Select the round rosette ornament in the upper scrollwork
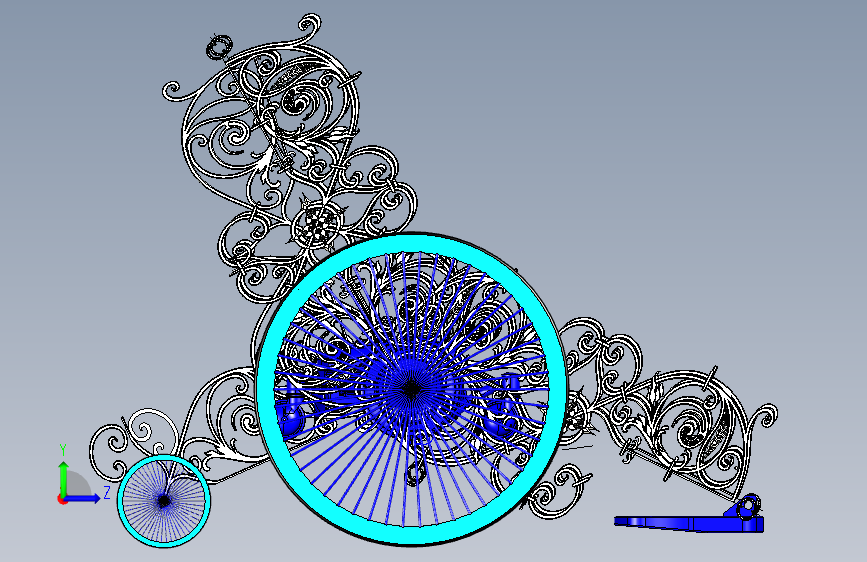Screen dimensions: 867x562 click(x=316, y=223)
